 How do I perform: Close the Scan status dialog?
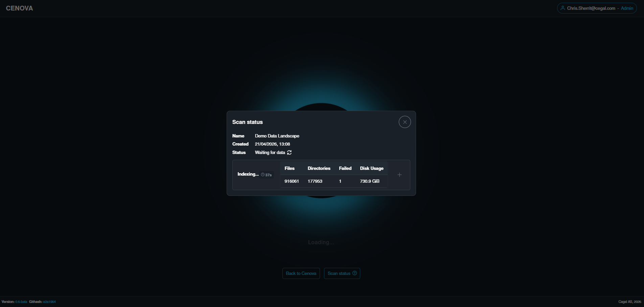click(x=405, y=122)
